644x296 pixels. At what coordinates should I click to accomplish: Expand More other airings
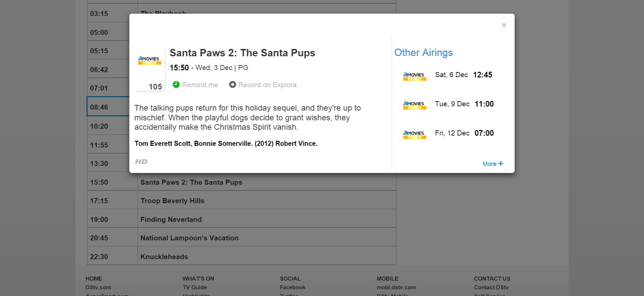point(493,164)
